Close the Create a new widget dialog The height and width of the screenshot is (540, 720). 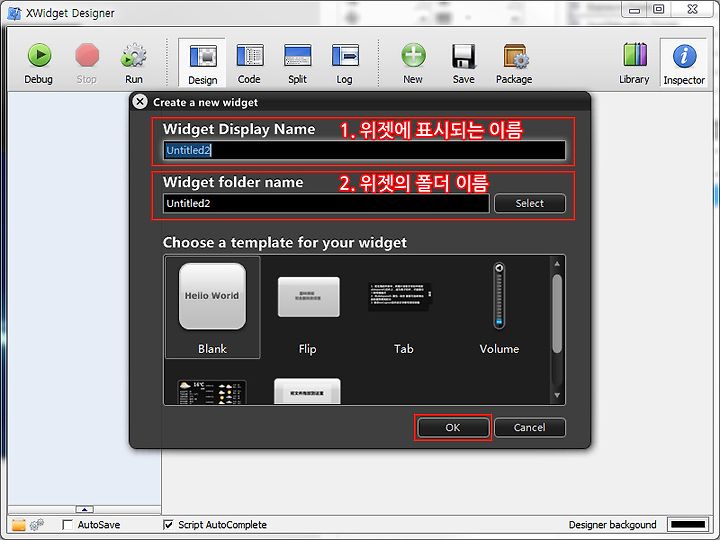(140, 101)
